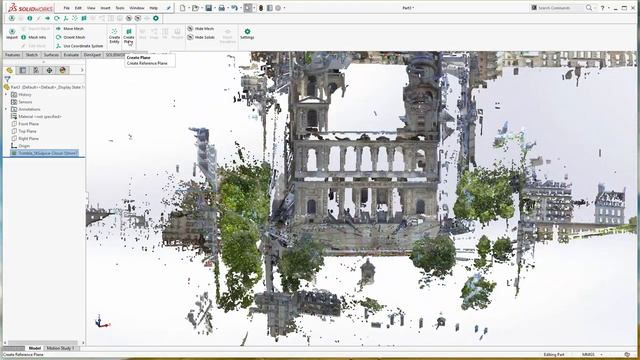Open the Settings gear in ribbon
This screenshot has height=360, width=640.
pos(247,34)
